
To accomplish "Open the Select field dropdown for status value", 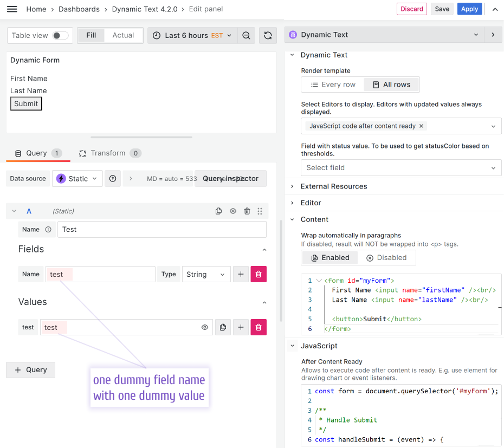I will tap(401, 168).
